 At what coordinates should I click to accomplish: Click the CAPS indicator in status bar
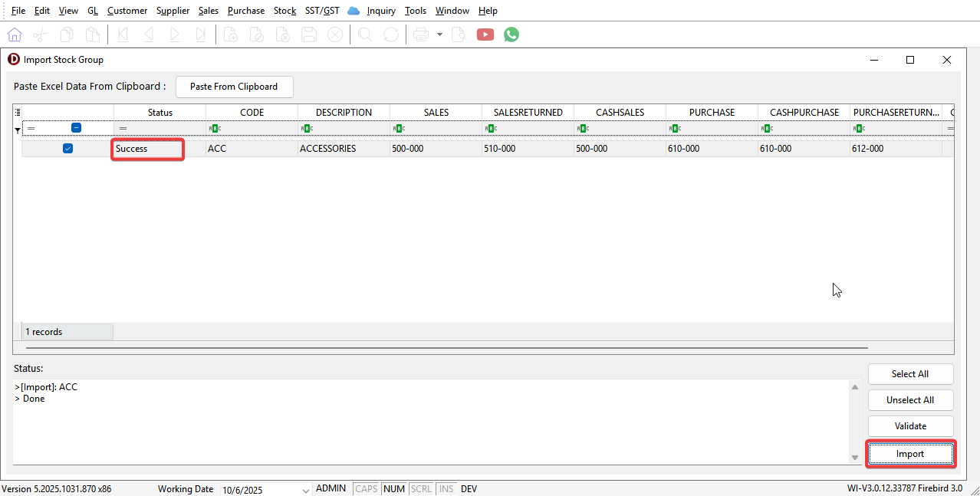[x=367, y=488]
